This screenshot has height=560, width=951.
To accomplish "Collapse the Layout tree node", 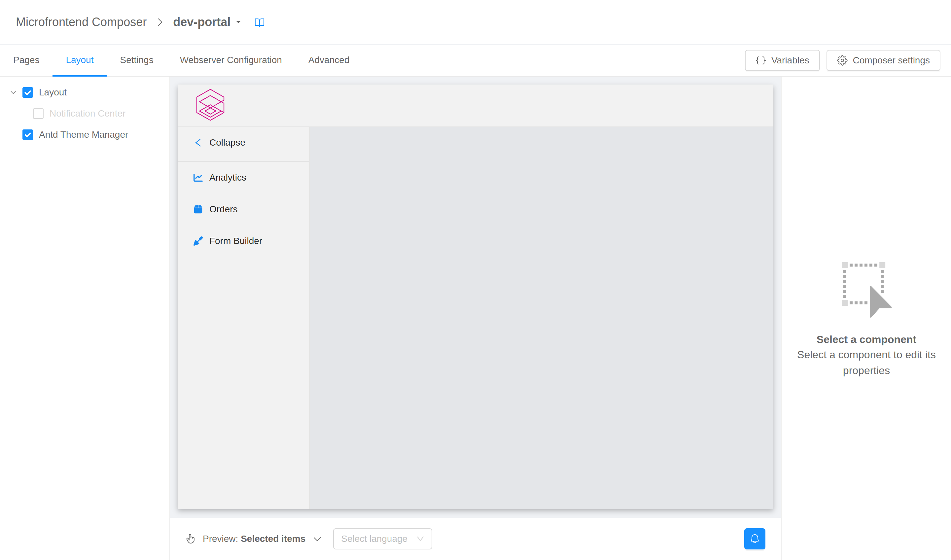I will coord(13,92).
